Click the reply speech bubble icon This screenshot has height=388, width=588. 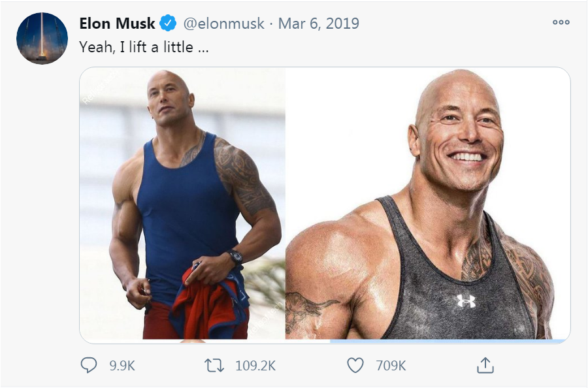tap(89, 365)
